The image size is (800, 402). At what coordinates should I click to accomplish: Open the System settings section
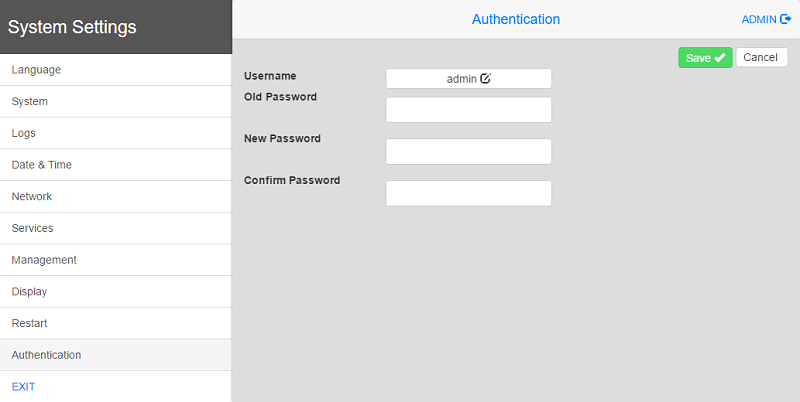click(x=116, y=102)
